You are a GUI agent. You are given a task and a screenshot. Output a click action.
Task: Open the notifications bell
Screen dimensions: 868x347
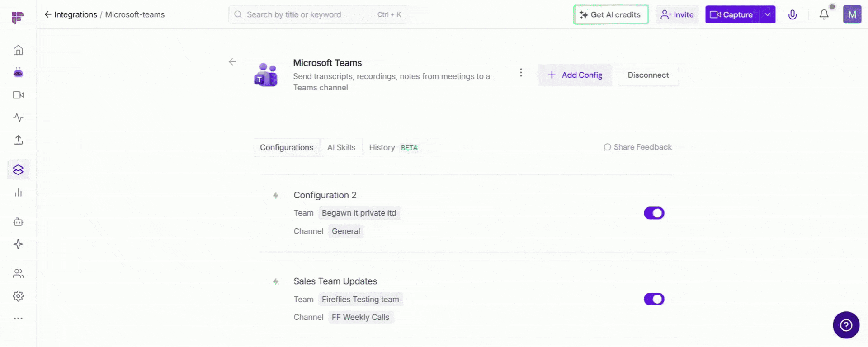824,14
